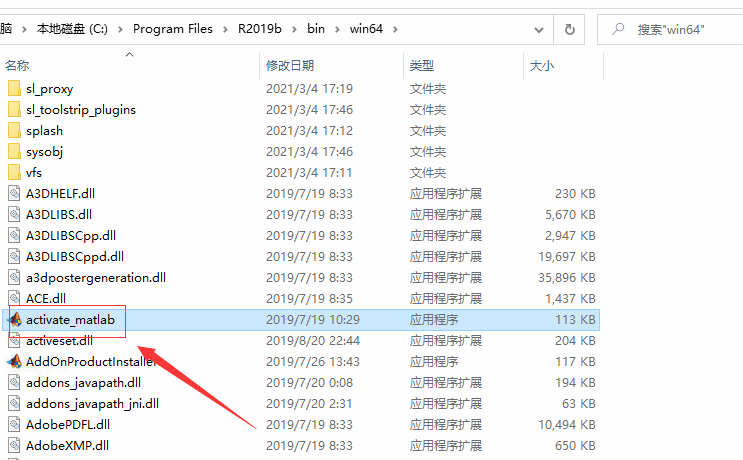743x460 pixels.
Task: Navigate to R2019b breadcrumb
Action: click(260, 29)
